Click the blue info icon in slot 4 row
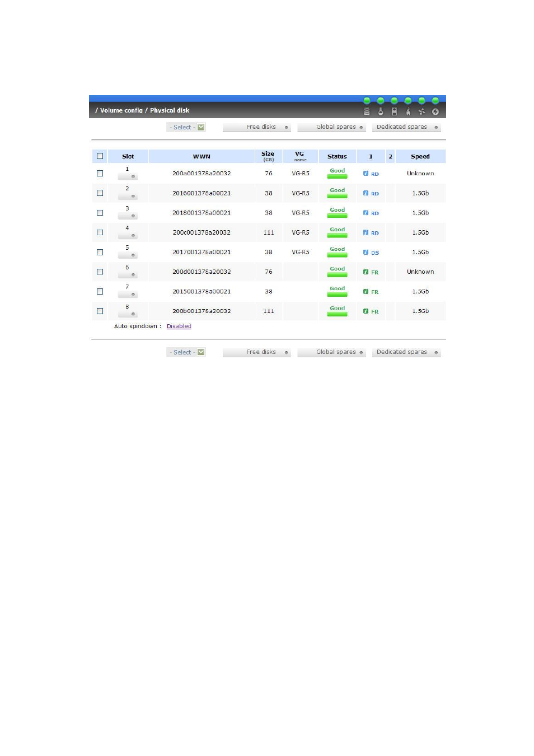534x756 pixels. click(x=366, y=232)
